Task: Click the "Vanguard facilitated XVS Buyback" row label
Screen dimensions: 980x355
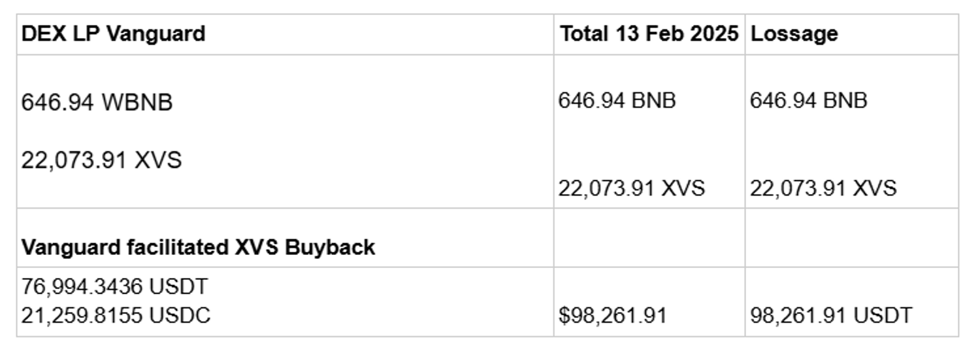Action: (198, 247)
